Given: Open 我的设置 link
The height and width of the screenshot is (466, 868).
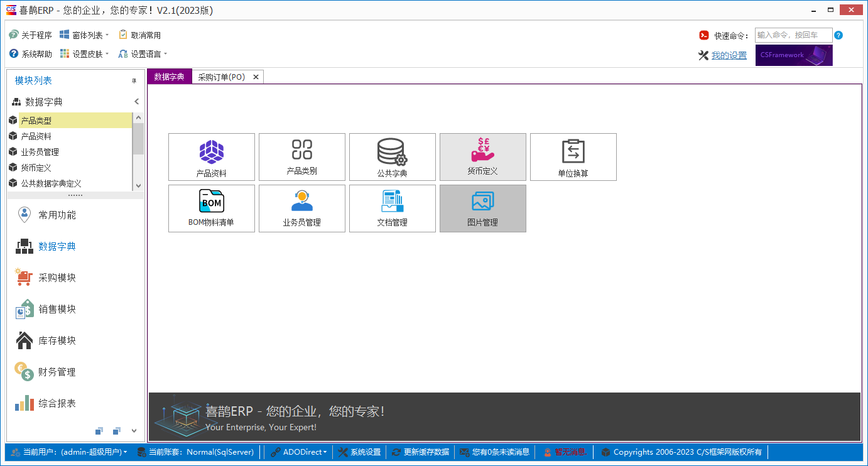Looking at the screenshot, I should click(729, 55).
